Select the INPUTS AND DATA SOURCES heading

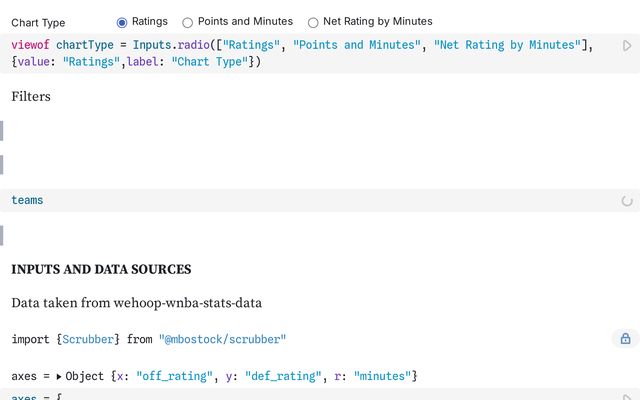pyautogui.click(x=101, y=269)
